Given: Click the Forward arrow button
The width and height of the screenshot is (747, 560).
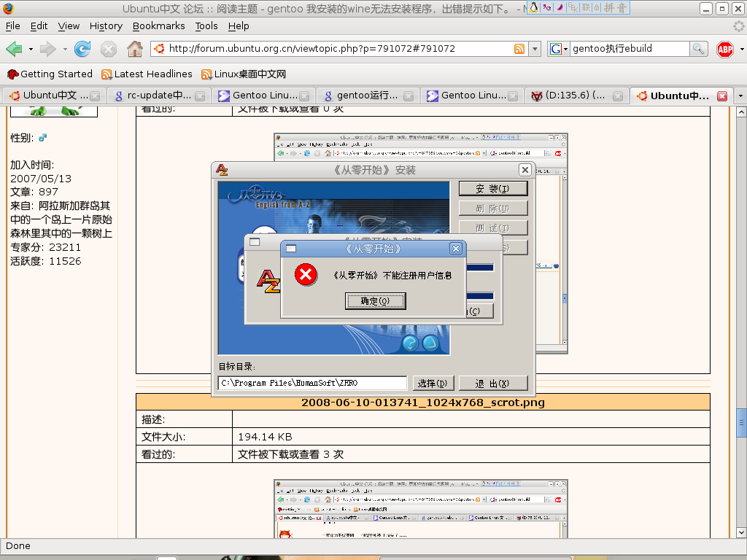Looking at the screenshot, I should 47,49.
